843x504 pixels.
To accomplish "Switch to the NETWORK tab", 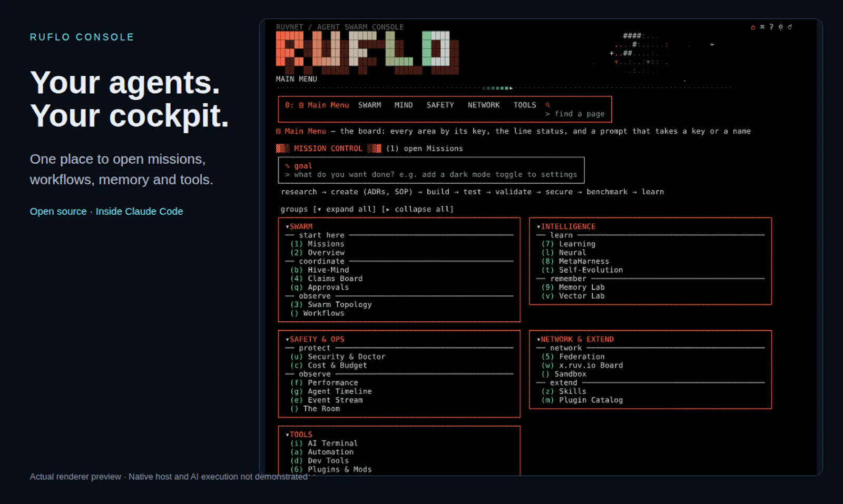I will click(x=484, y=105).
